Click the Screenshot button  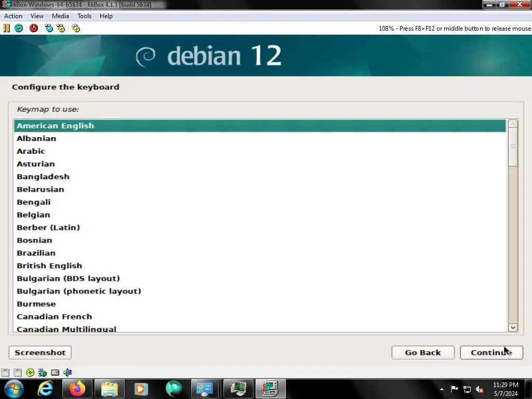point(40,353)
